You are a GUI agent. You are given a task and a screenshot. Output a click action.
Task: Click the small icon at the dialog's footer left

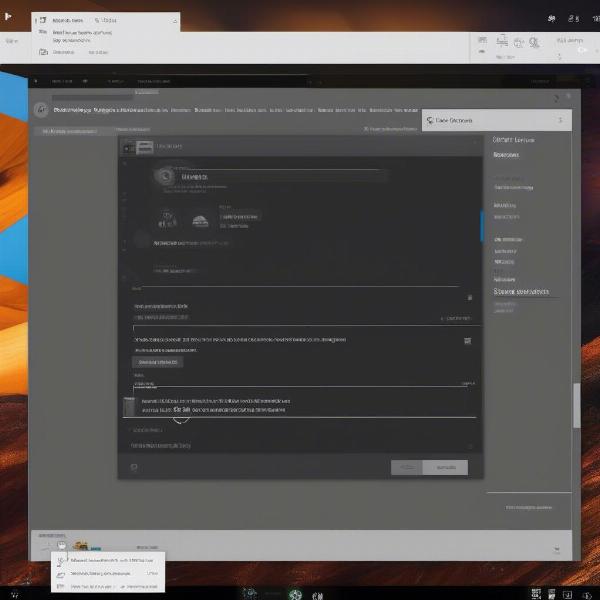pos(134,467)
